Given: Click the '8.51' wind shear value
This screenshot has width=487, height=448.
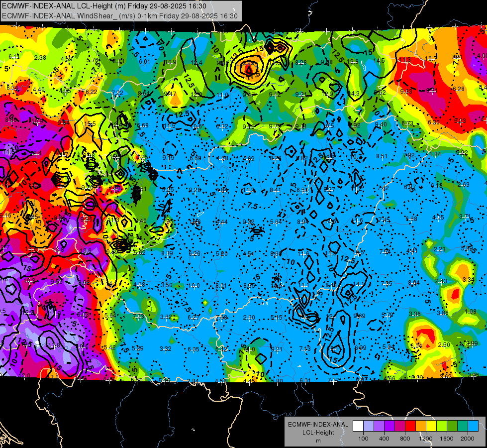Looking at the screenshot, I should tap(382, 156).
